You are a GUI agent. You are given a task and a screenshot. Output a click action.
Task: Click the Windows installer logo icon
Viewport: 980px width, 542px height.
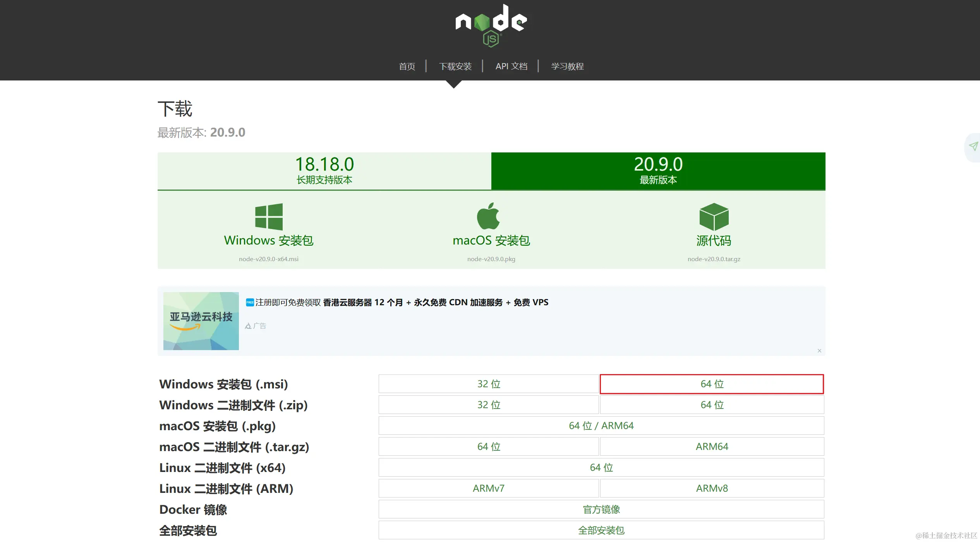coord(269,217)
